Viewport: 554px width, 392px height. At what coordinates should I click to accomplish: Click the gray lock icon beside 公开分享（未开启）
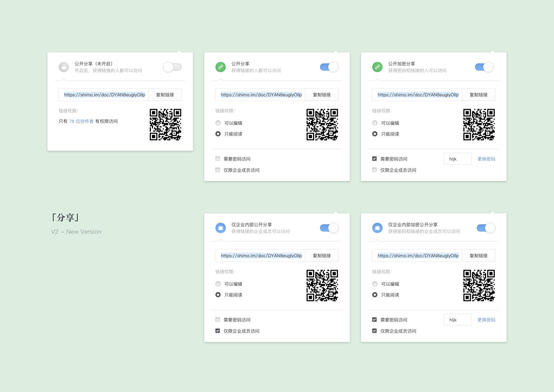pos(64,67)
